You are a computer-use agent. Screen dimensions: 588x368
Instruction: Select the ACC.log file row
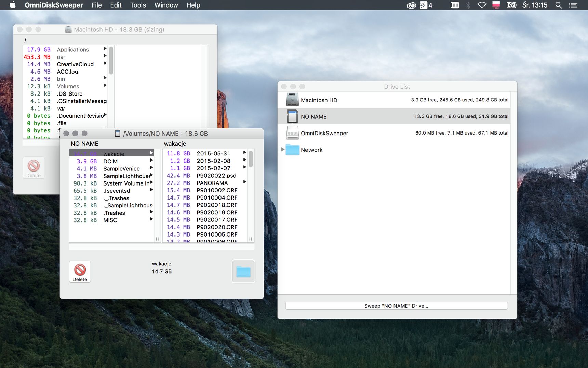coord(65,72)
